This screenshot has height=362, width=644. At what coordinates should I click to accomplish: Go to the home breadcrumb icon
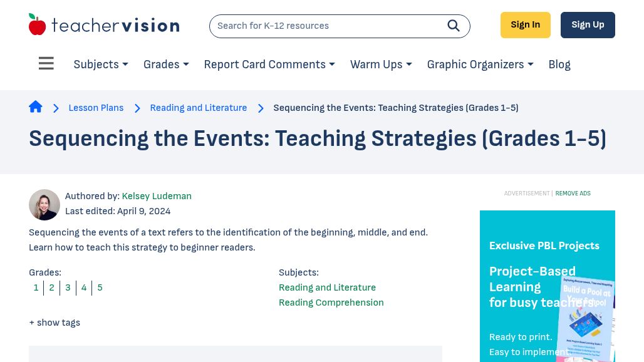(x=36, y=107)
